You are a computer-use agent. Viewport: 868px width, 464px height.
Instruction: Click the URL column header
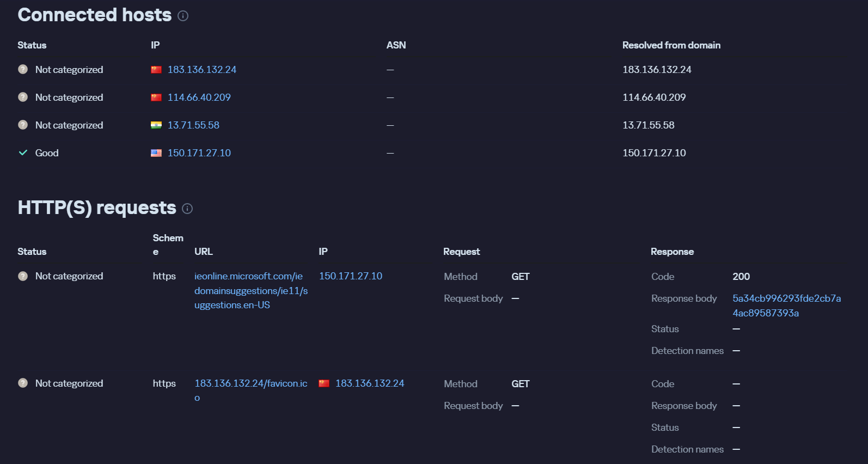click(x=204, y=252)
